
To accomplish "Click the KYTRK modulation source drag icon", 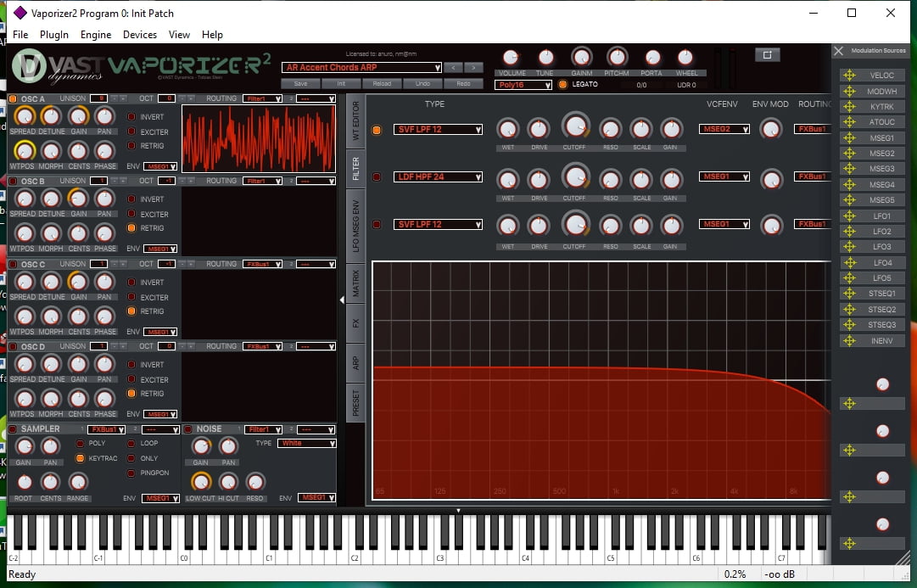I will 849,106.
